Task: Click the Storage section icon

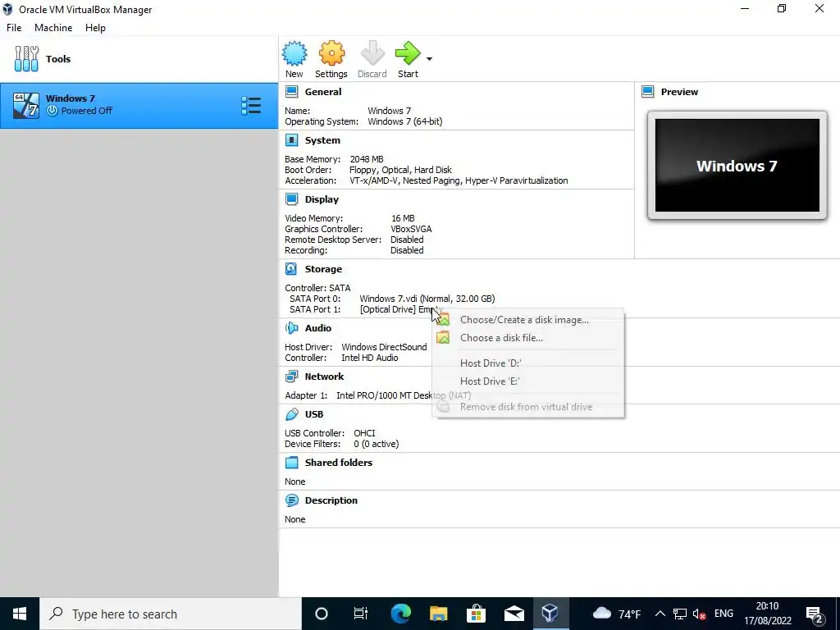Action: (291, 269)
